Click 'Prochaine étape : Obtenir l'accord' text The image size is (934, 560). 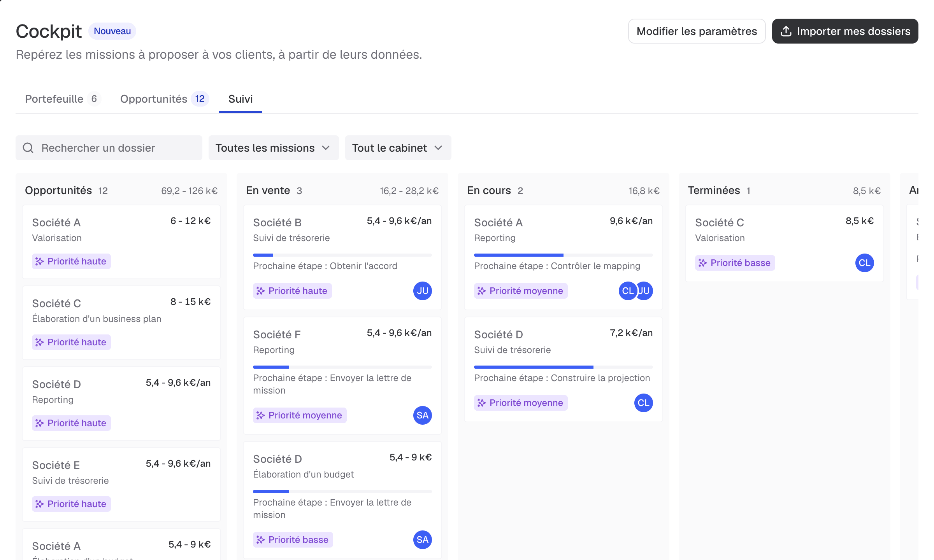click(x=325, y=266)
